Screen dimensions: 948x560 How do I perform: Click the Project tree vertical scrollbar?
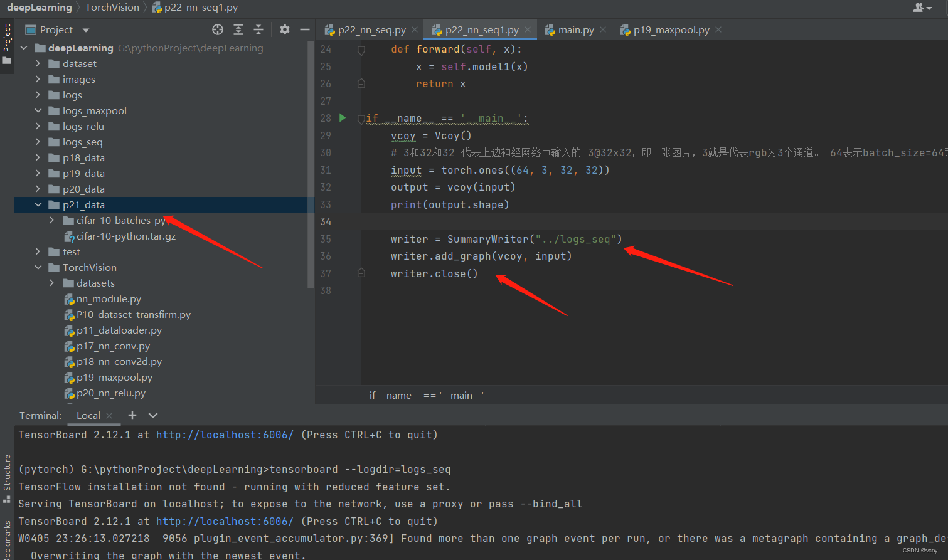(311, 163)
